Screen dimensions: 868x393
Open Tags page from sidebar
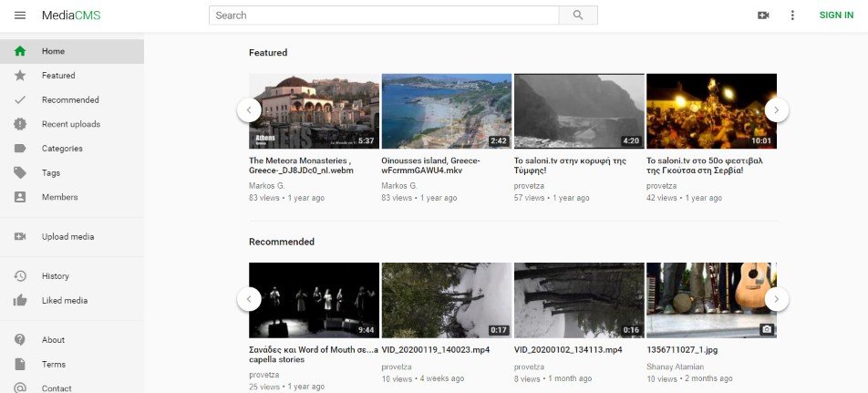coord(72,172)
